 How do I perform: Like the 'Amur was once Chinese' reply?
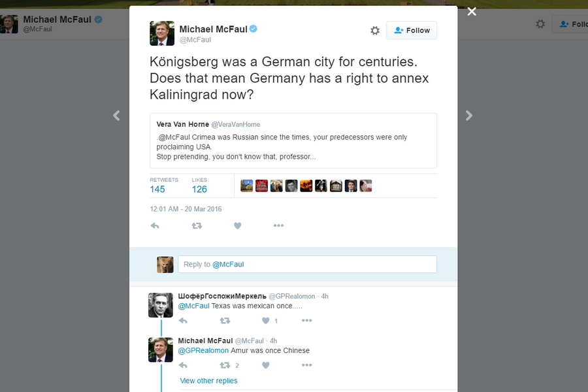pyautogui.click(x=266, y=365)
